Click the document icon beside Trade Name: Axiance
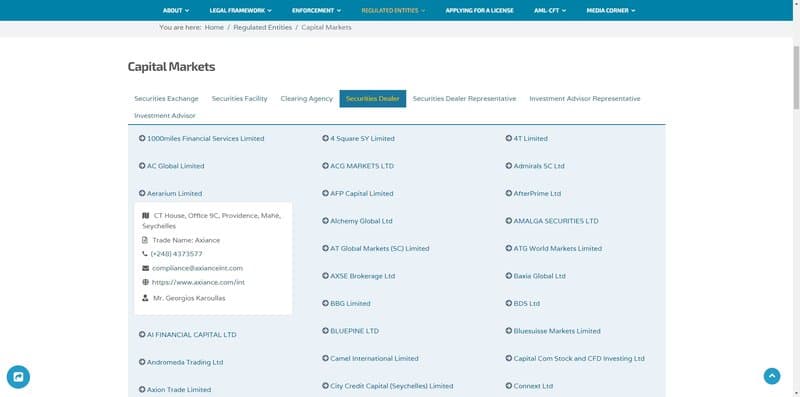800x397 pixels. tap(145, 240)
